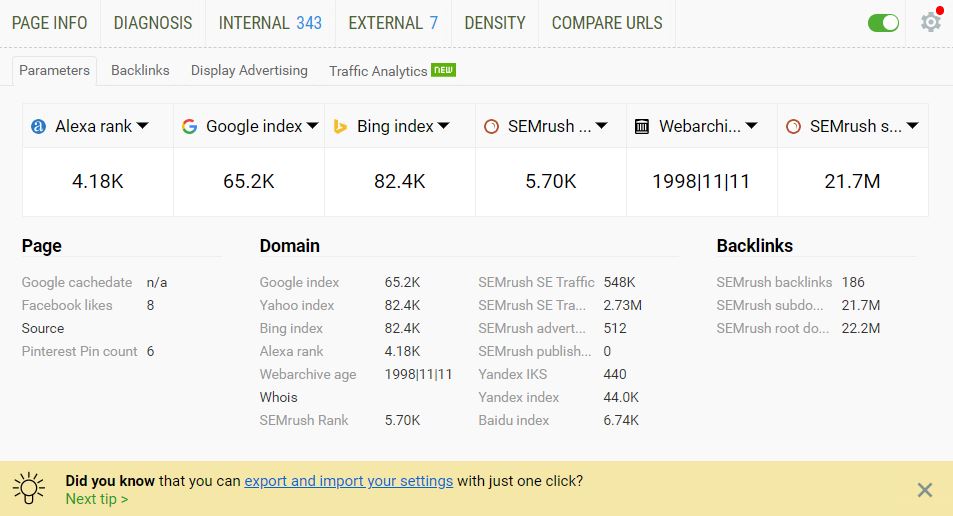Open the Whois link under Domain
The image size is (953, 516).
point(278,397)
